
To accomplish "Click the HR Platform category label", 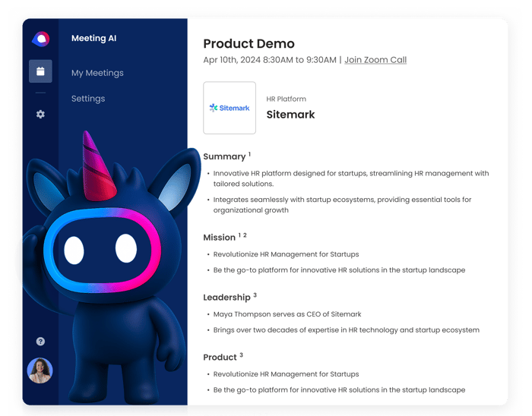I will [x=287, y=99].
